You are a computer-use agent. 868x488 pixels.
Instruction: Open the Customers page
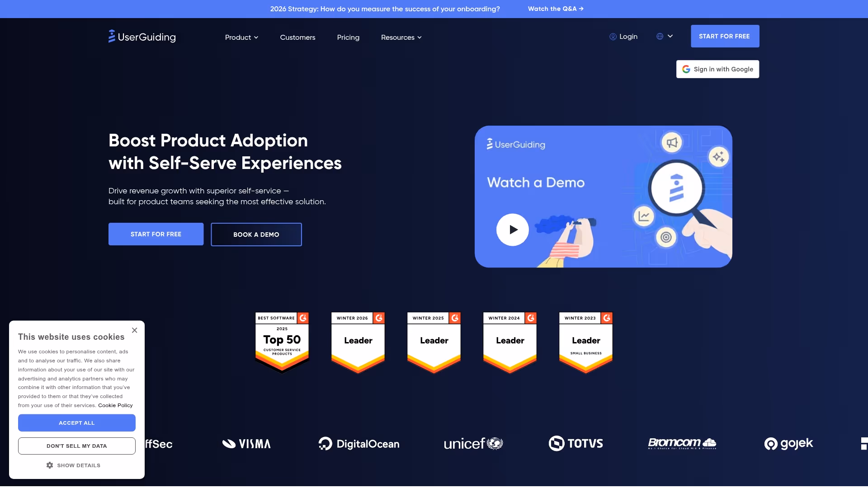(297, 37)
